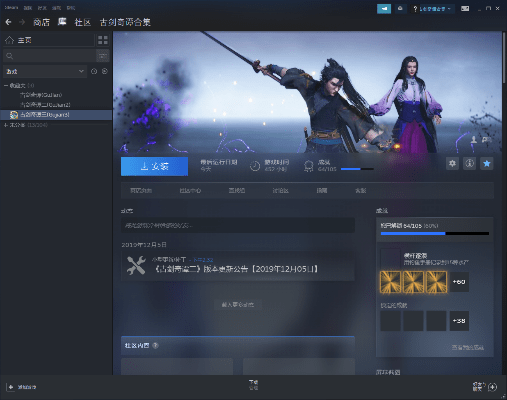Open the notifications inbox icon
The image size is (507, 400).
(400, 9)
